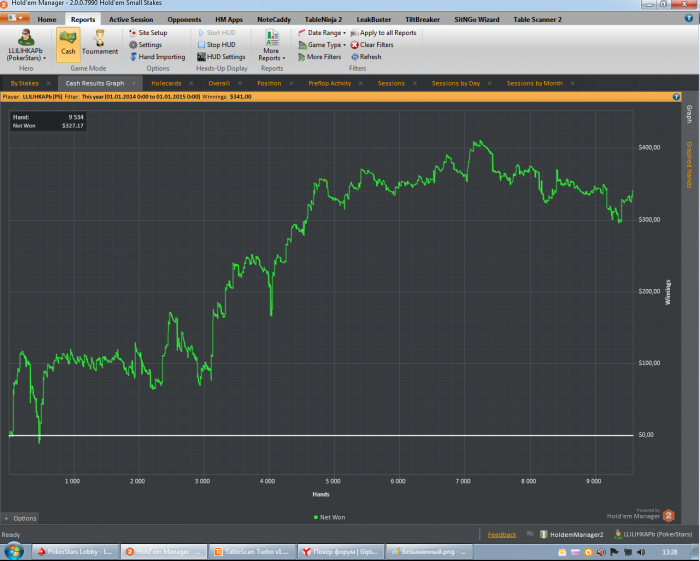The image size is (700, 561).
Task: Close the Cash Results Graph tab
Action: click(x=133, y=83)
